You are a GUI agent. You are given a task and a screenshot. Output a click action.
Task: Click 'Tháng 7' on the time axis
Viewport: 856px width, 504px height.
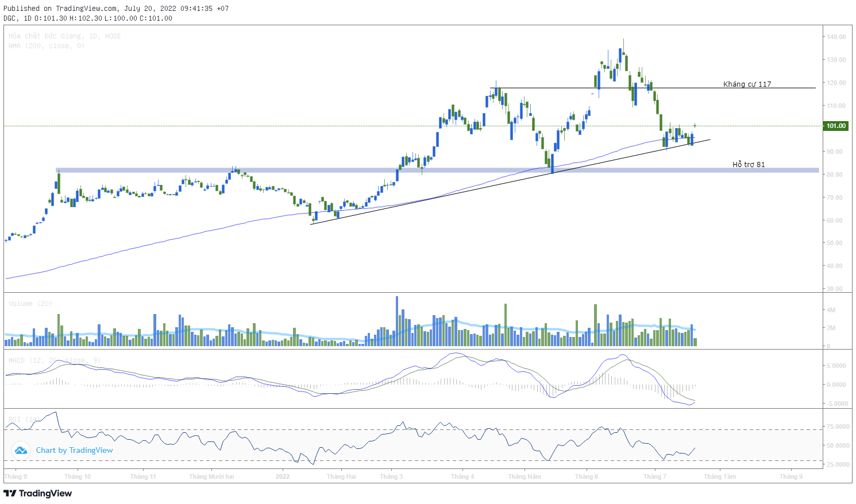[x=655, y=476]
